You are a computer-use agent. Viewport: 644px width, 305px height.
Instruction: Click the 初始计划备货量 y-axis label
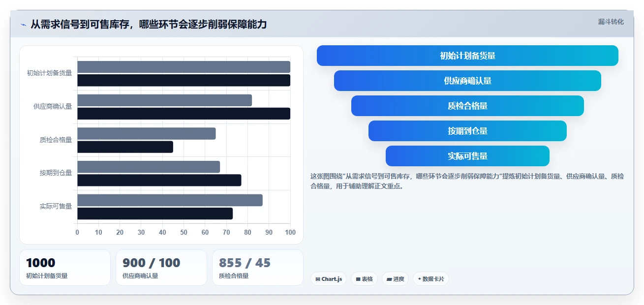pyautogui.click(x=49, y=73)
